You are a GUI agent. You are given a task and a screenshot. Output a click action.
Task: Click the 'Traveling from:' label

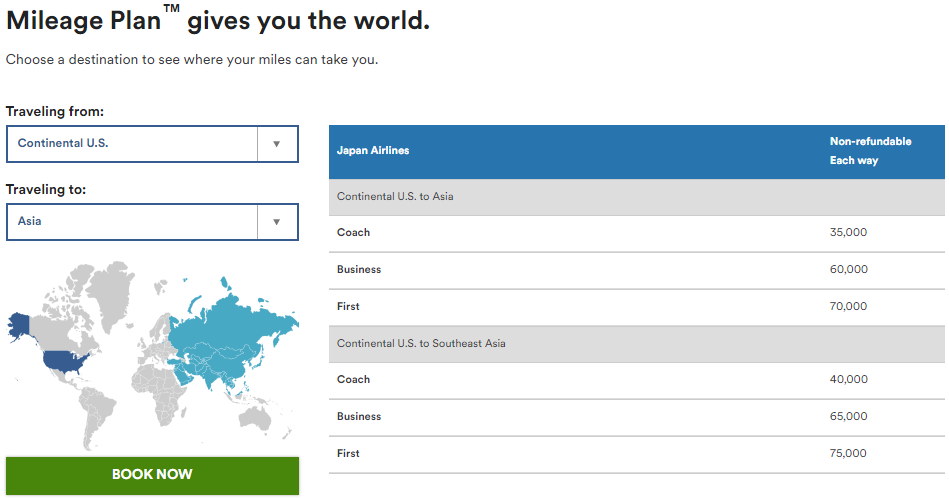coord(55,111)
